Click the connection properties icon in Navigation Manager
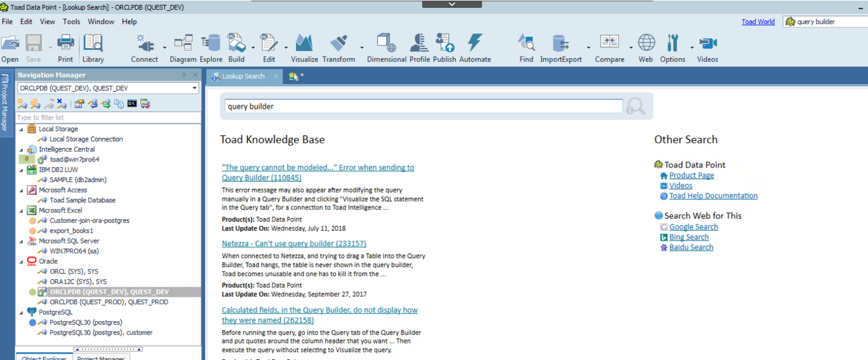Viewport: 868px width, 360px height. point(79,104)
